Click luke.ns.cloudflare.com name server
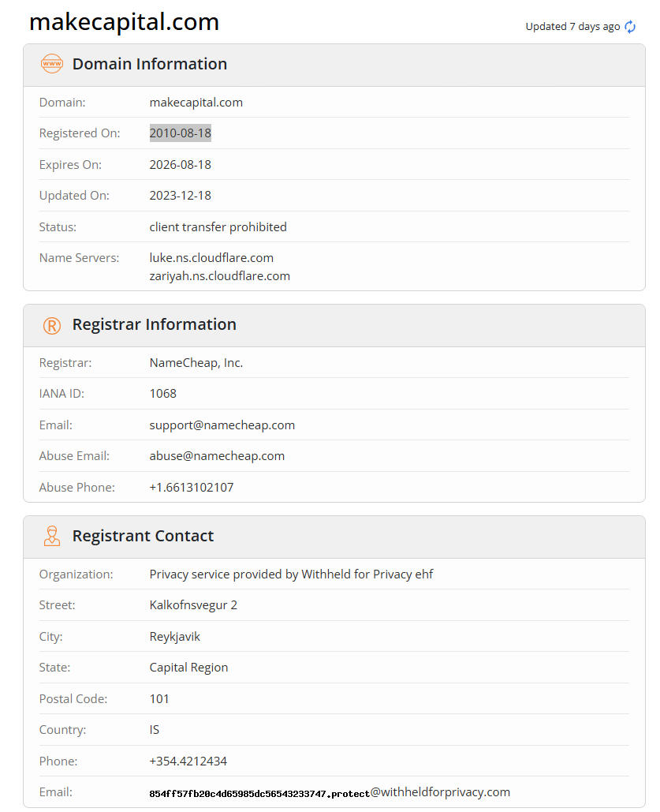The height and width of the screenshot is (812, 660). (x=211, y=258)
